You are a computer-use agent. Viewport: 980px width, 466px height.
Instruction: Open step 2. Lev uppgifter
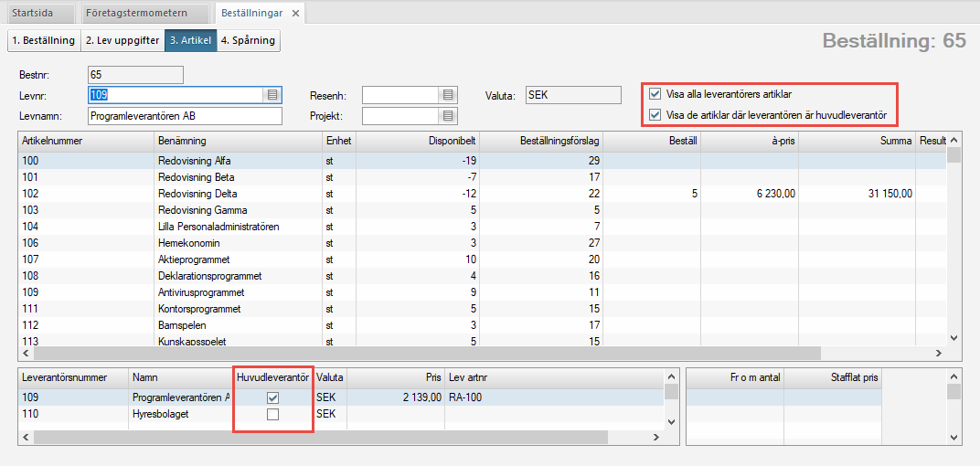(122, 40)
